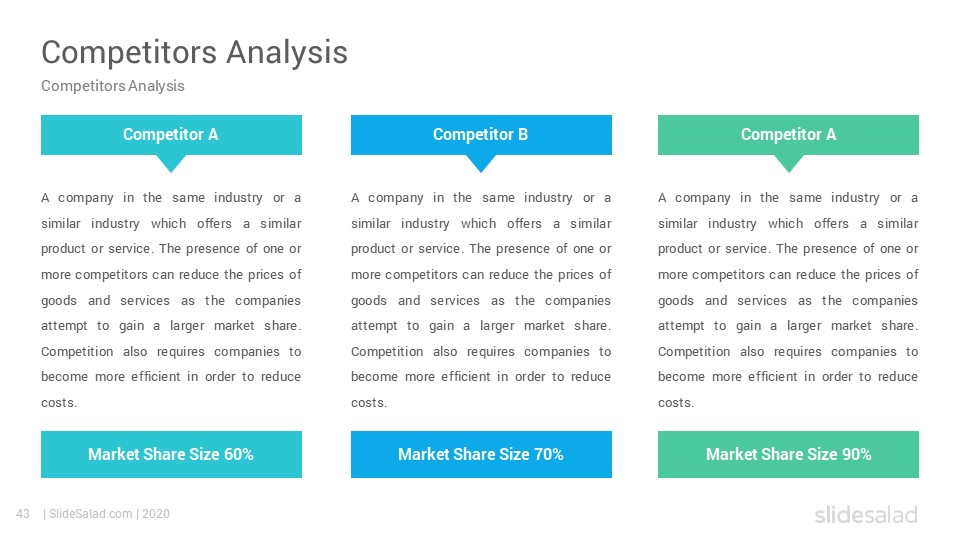Image resolution: width=960 pixels, height=540 pixels.
Task: Click the green Competitor A header
Action: click(x=789, y=135)
